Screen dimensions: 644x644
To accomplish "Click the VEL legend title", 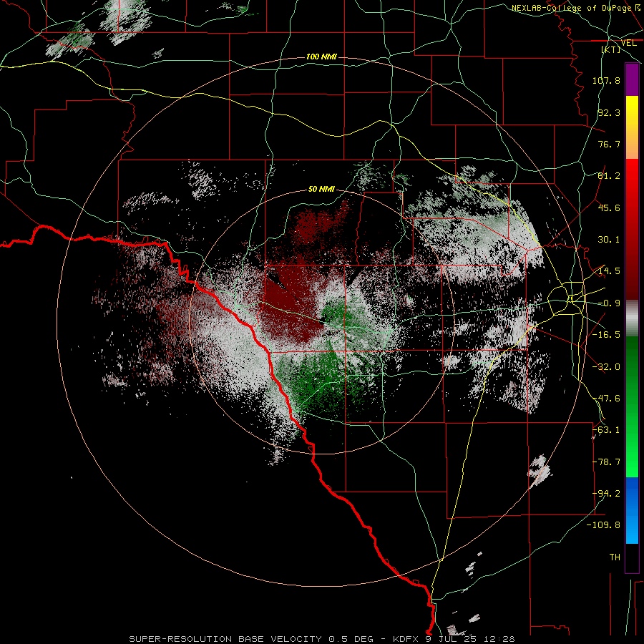I will pyautogui.click(x=628, y=43).
